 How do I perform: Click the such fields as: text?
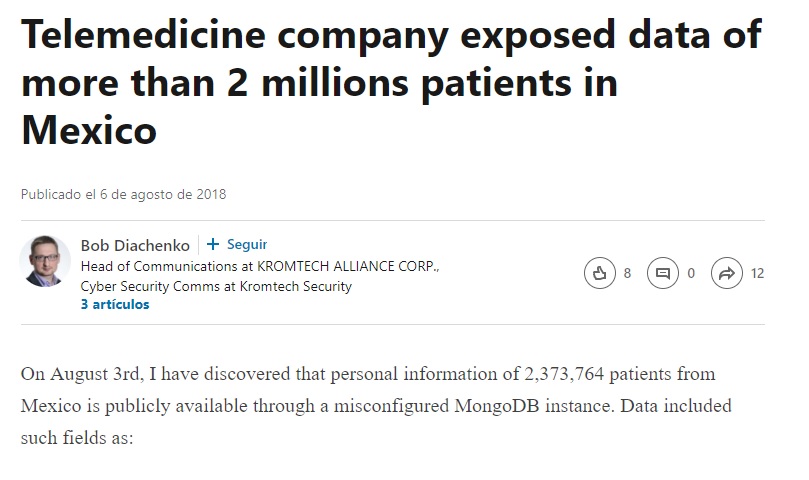coord(77,438)
